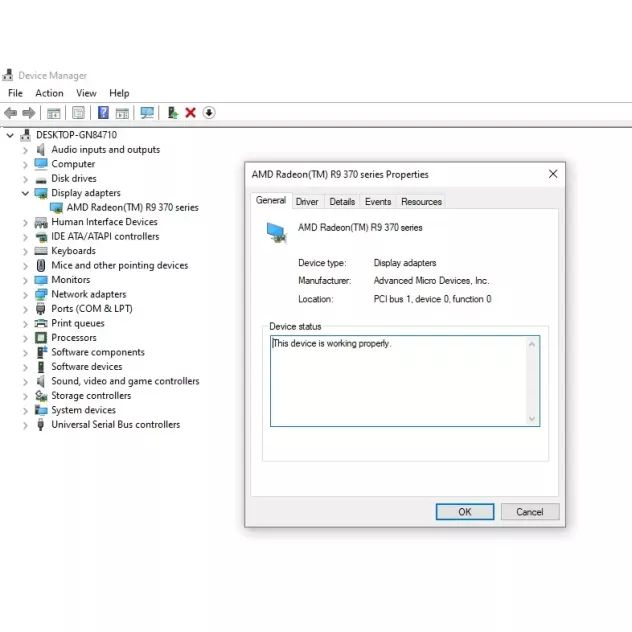Open the View menu
632x632 pixels.
click(86, 93)
